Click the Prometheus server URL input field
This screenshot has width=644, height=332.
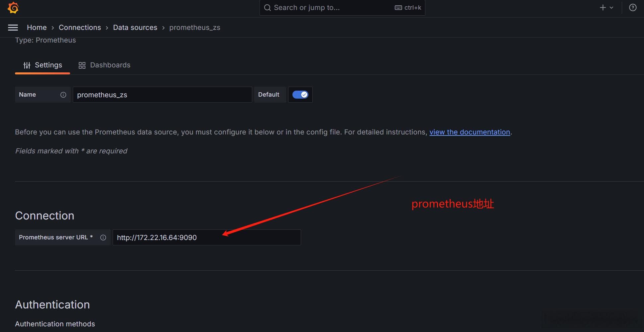[x=207, y=237]
